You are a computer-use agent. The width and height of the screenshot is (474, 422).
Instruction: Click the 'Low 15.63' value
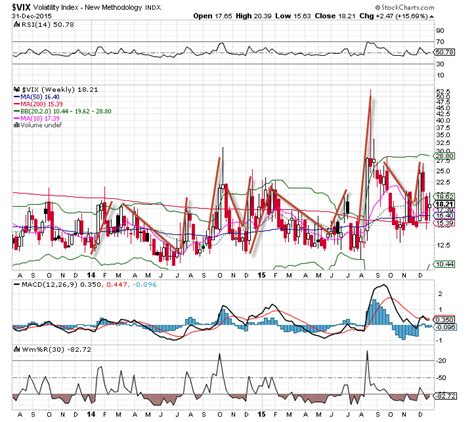tap(293, 16)
